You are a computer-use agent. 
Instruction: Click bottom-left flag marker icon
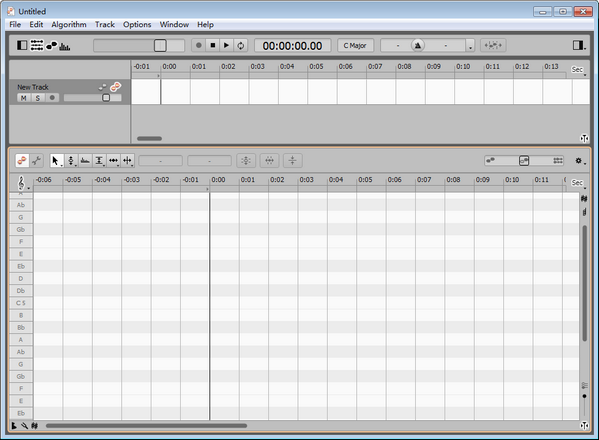pos(14,425)
